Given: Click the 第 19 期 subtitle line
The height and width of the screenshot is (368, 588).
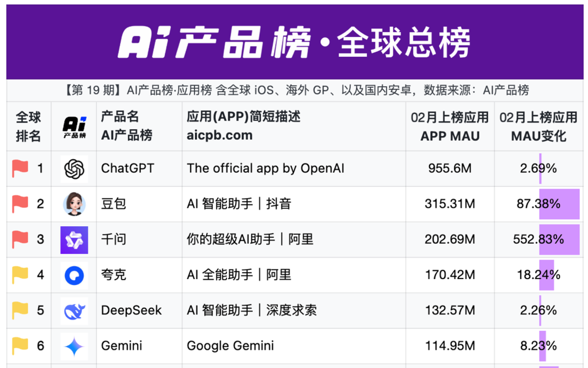Looking at the screenshot, I should tap(296, 90).
